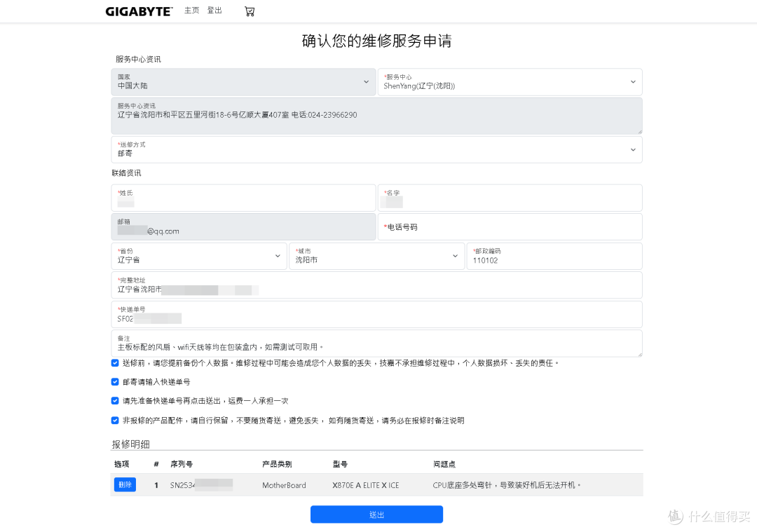Click the 报修明细 section heading
757x532 pixels.
point(131,444)
